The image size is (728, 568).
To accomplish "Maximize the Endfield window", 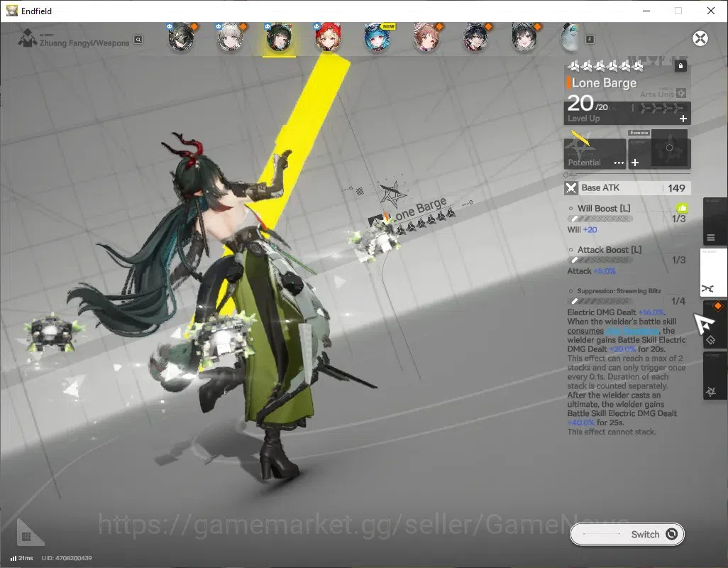I will pos(678,11).
